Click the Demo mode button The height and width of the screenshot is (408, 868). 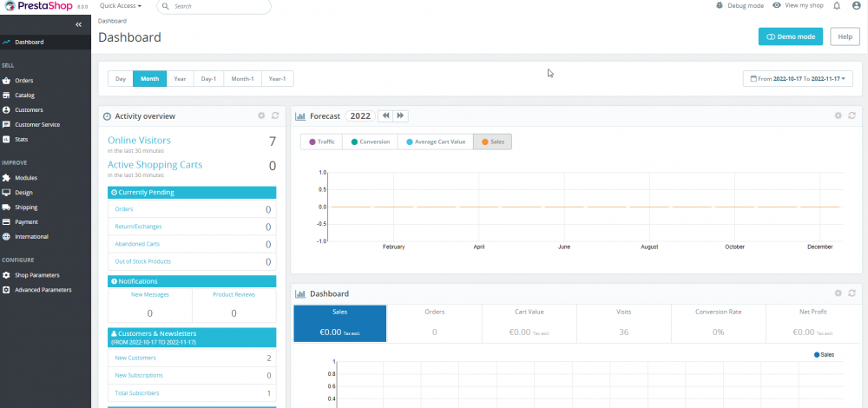790,36
